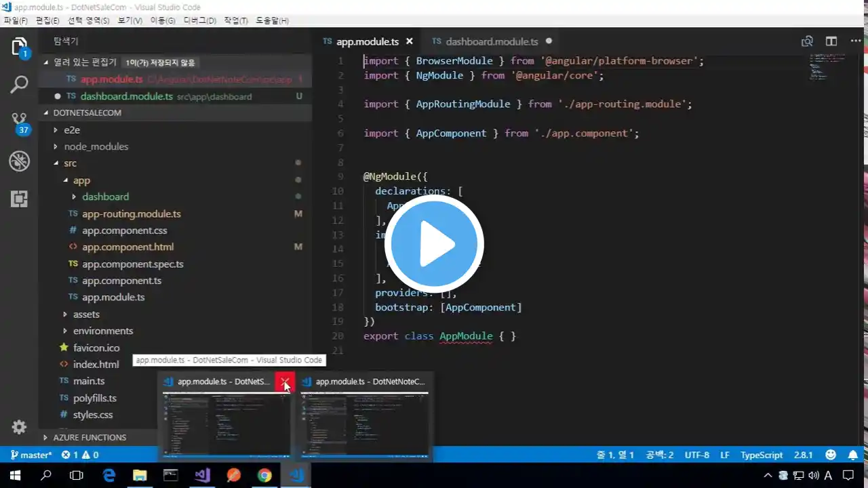Viewport: 868px width, 488px height.
Task: Open app.component.spec.ts in the file tree
Action: pos(132,264)
